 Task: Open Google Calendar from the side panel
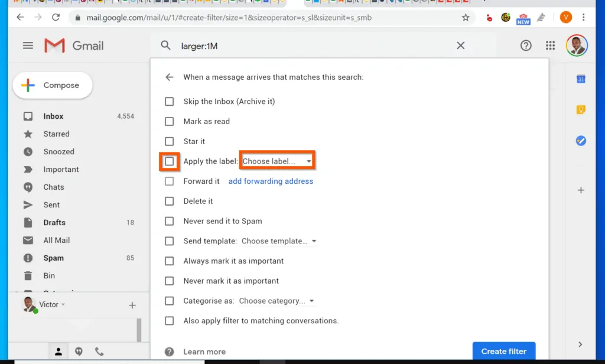click(581, 79)
